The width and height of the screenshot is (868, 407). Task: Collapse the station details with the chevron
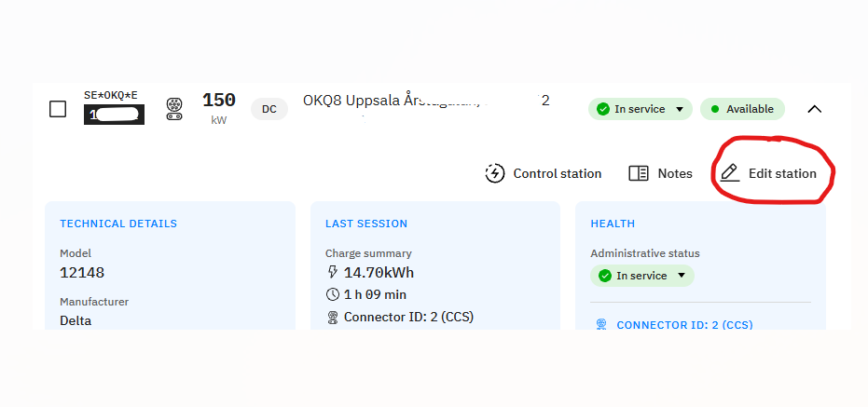[x=814, y=109]
